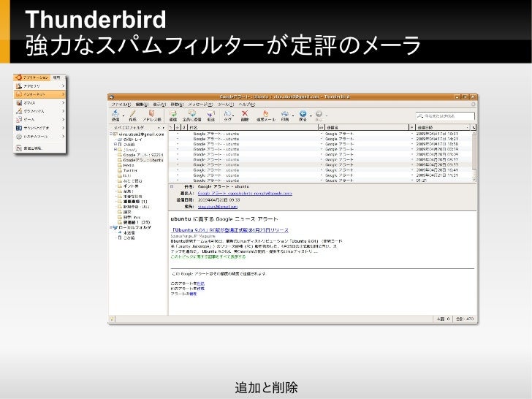The image size is (532, 399).
Task: Click the Reply All (全員に返信) icon
Action: (x=192, y=114)
